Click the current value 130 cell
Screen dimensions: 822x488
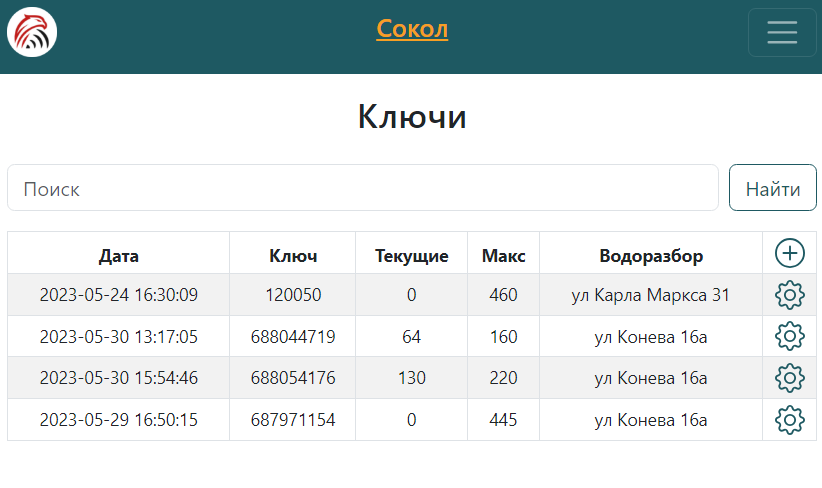(411, 378)
